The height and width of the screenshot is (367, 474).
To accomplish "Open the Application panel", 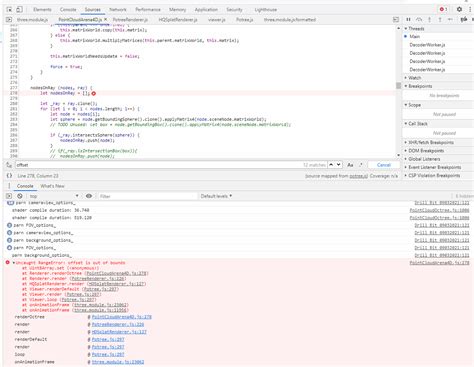I will click(x=206, y=10).
